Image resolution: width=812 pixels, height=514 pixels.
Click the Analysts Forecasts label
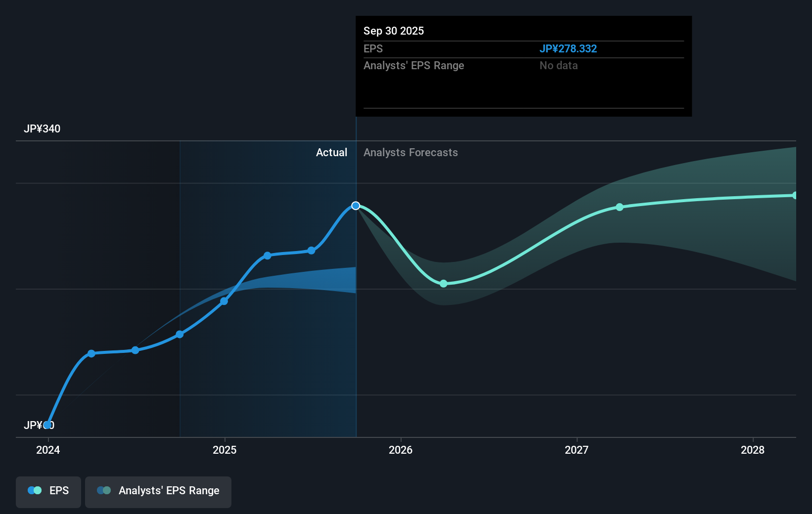pyautogui.click(x=410, y=153)
